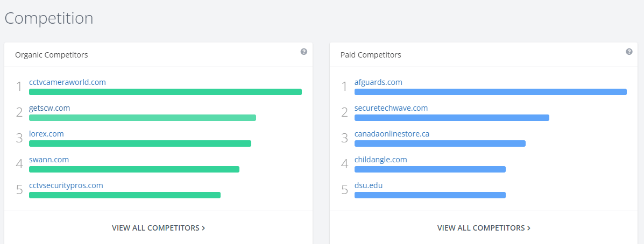Open cctvcameraworld.com competitor link
Viewport: 644px width, 244px height.
(67, 82)
